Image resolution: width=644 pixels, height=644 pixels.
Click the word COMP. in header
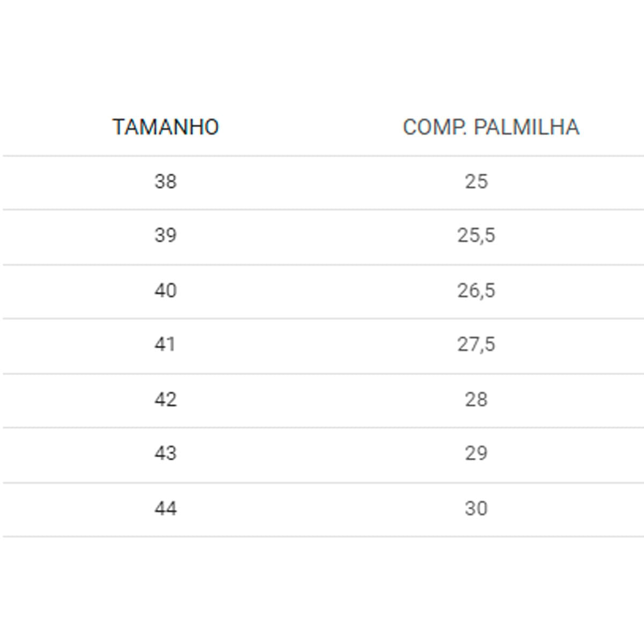435,127
